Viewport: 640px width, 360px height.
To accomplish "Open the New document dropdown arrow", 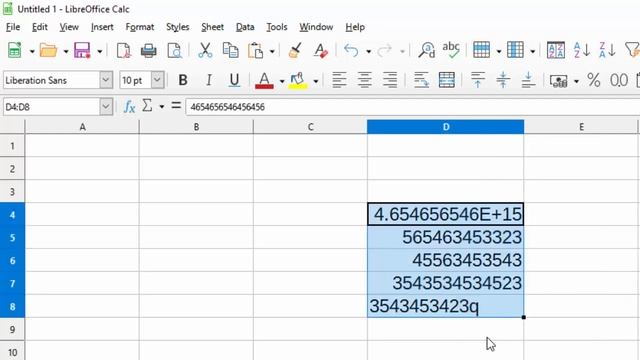I will tap(32, 51).
